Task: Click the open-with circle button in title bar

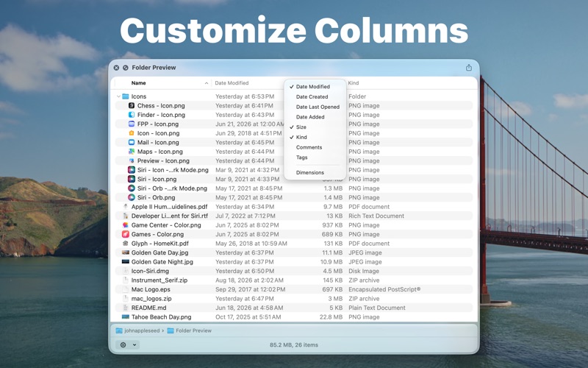Action: pyautogui.click(x=126, y=68)
